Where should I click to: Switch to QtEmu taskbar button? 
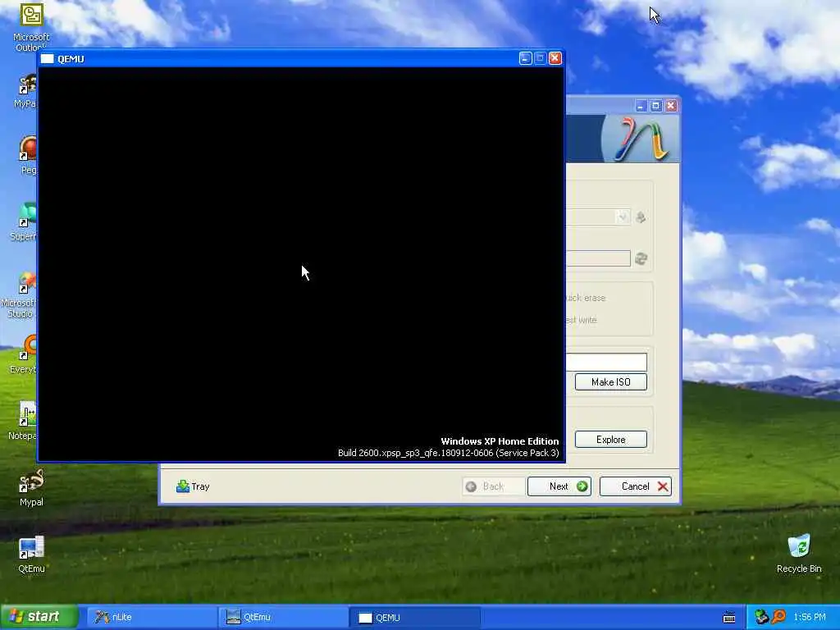tap(283, 617)
